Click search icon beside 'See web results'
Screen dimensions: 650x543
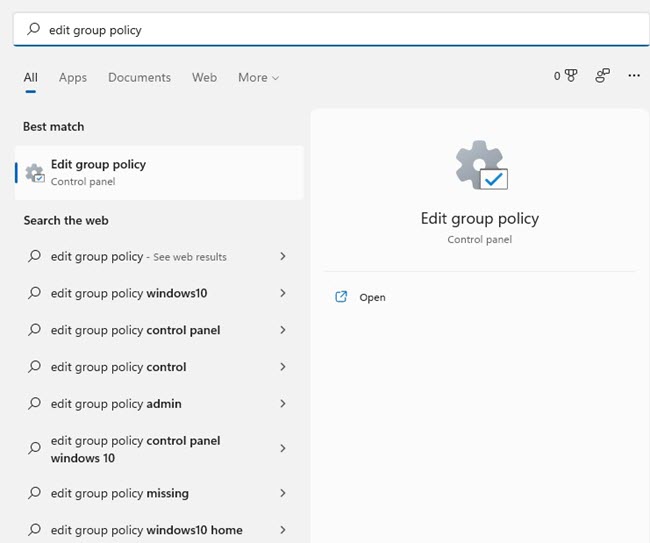34,256
